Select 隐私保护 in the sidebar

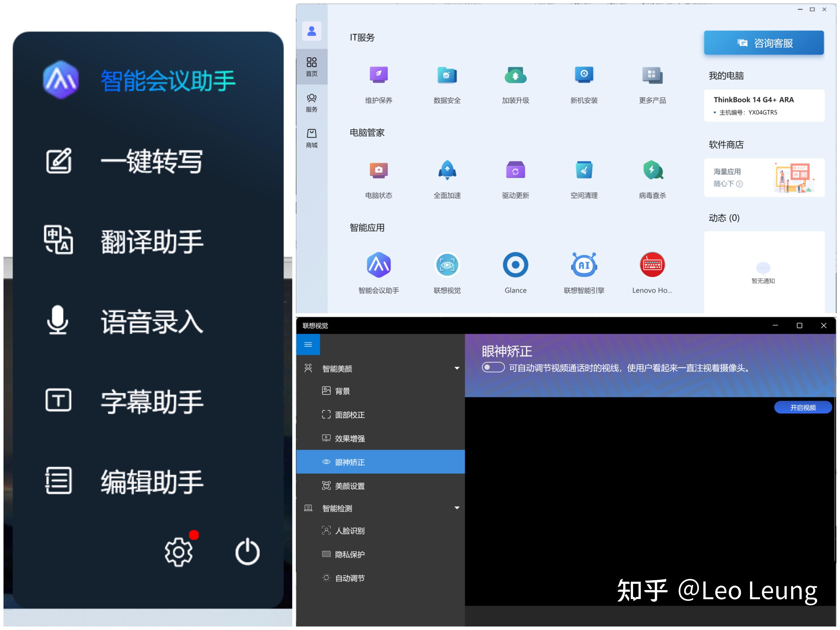[x=349, y=554]
